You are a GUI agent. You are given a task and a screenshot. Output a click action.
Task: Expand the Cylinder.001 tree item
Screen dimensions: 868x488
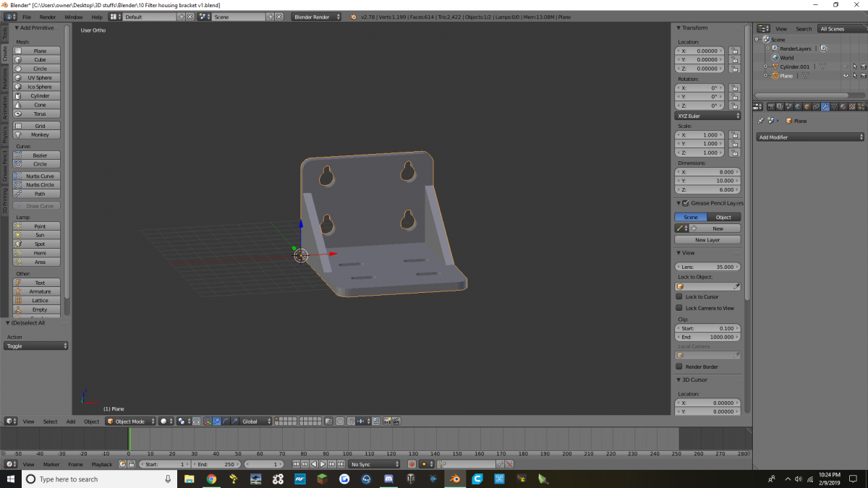point(765,67)
